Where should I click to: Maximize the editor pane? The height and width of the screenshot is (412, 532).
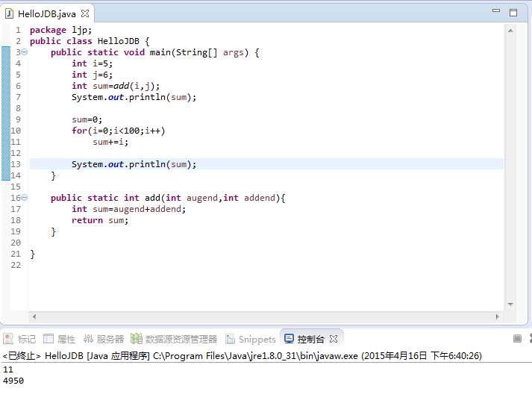[x=513, y=13]
